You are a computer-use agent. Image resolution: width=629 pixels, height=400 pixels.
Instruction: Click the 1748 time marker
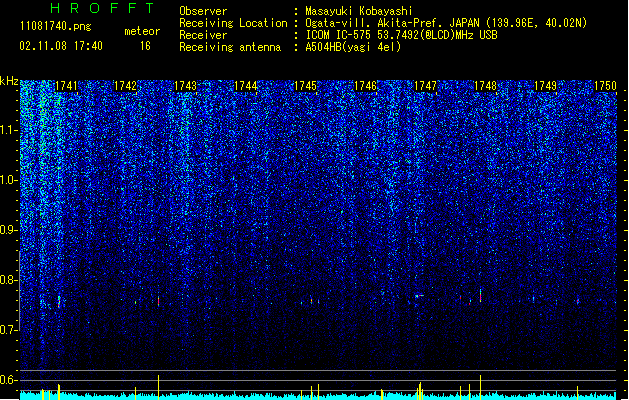click(x=485, y=86)
